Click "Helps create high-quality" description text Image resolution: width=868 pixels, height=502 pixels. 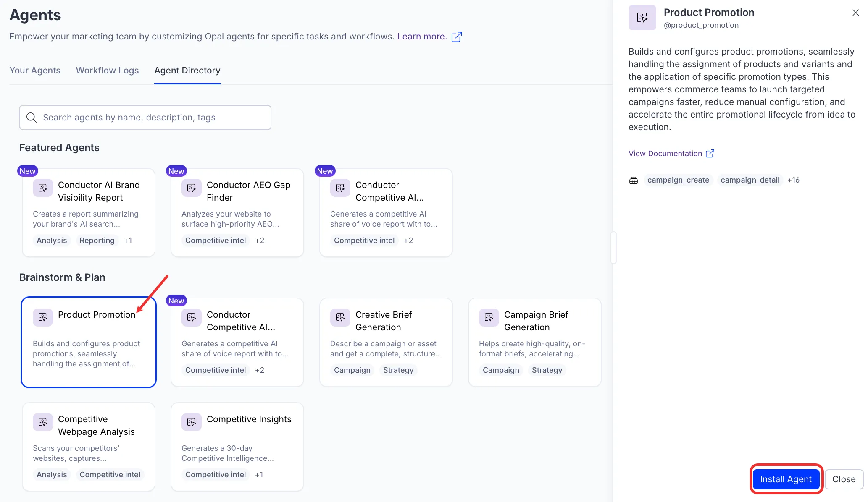coord(532,349)
